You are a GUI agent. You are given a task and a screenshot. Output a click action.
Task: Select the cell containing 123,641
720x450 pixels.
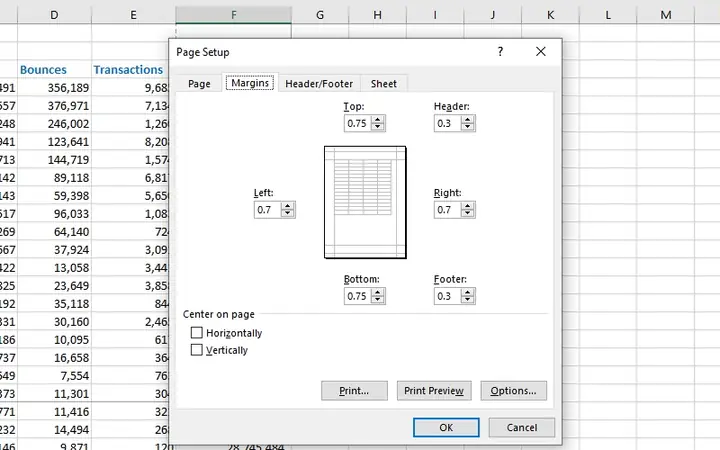[54, 141]
